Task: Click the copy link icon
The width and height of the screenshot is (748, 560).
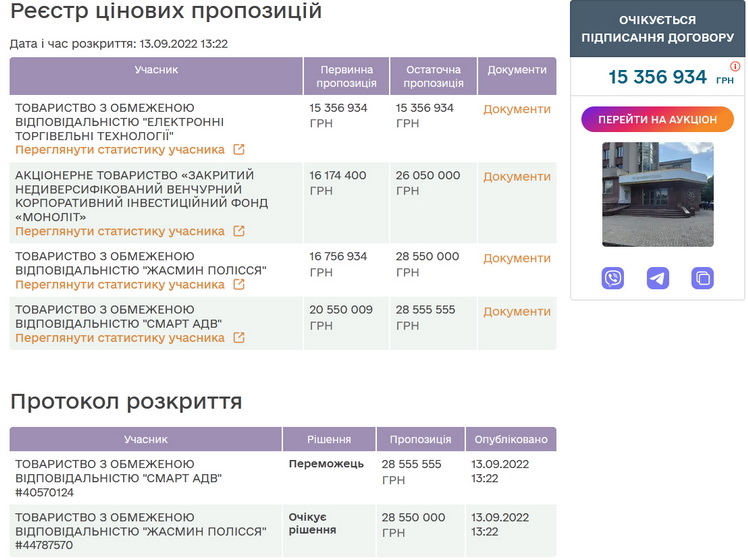Action: (703, 279)
